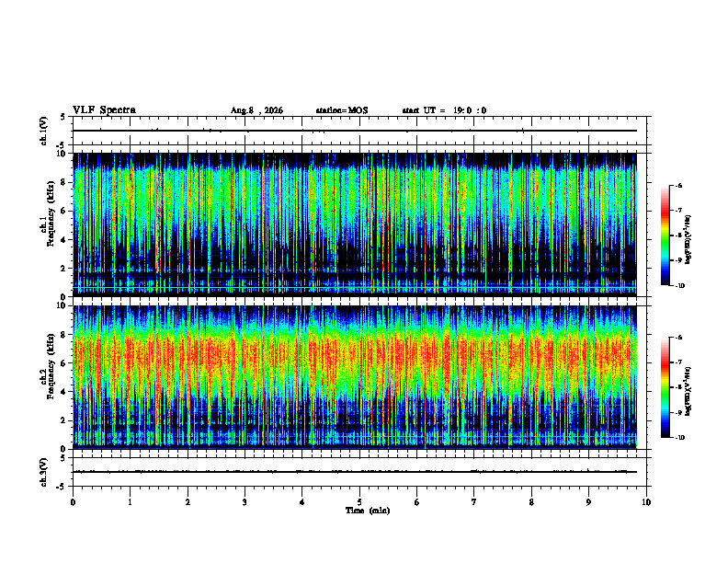Click the "ch.3(V)" axis label

tap(43, 472)
